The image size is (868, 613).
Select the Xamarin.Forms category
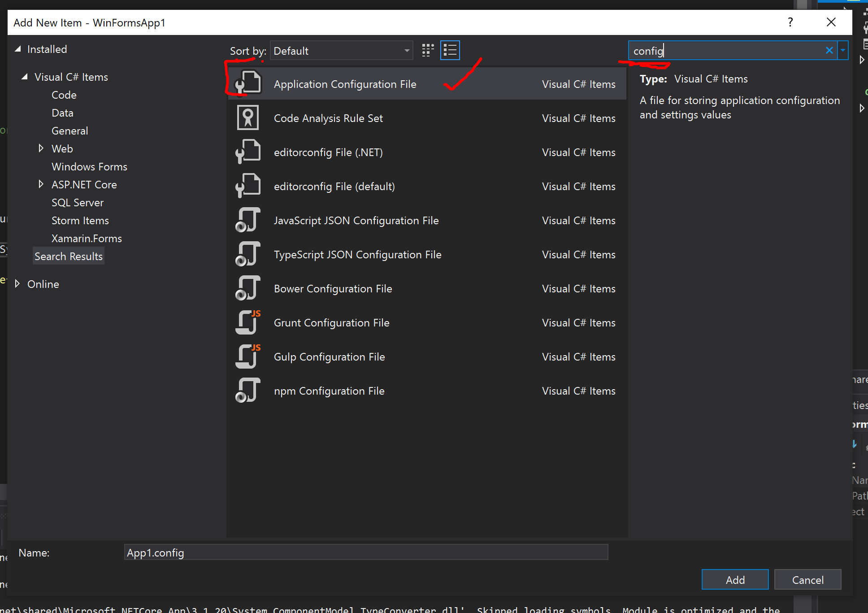pyautogui.click(x=87, y=239)
